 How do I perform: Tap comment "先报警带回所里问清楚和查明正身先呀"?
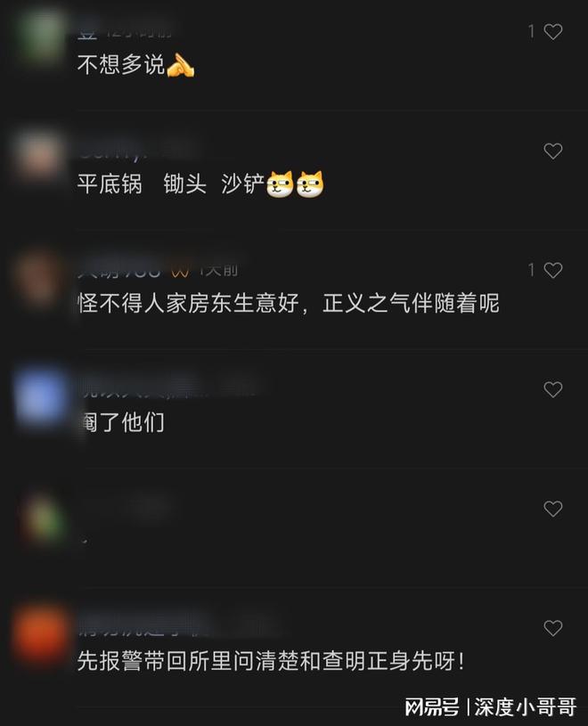click(x=271, y=661)
